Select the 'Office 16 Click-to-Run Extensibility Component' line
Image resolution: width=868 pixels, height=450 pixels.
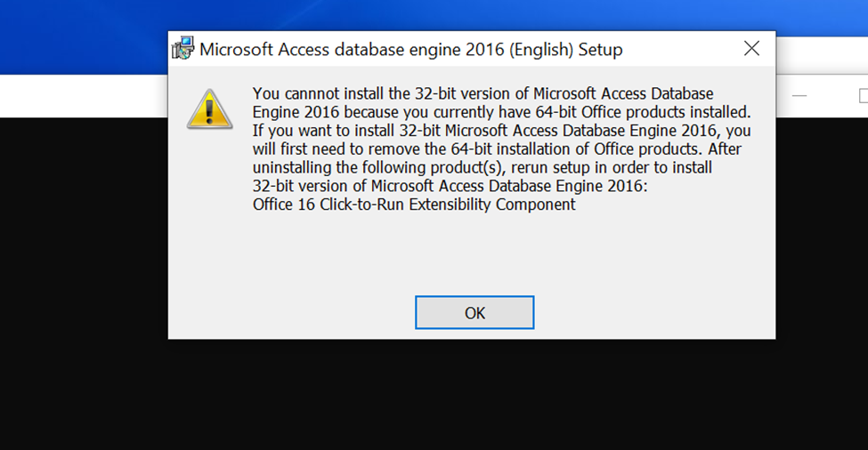414,205
